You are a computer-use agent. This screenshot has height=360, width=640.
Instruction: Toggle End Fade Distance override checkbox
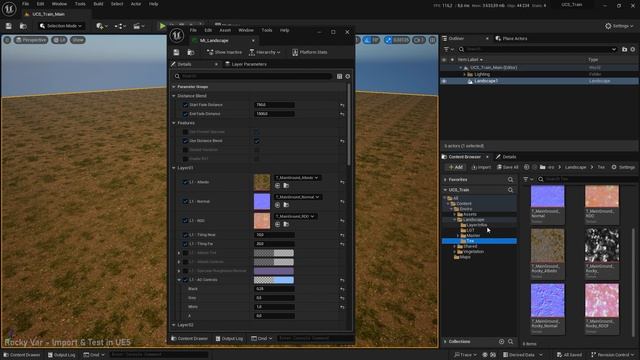(x=185, y=114)
